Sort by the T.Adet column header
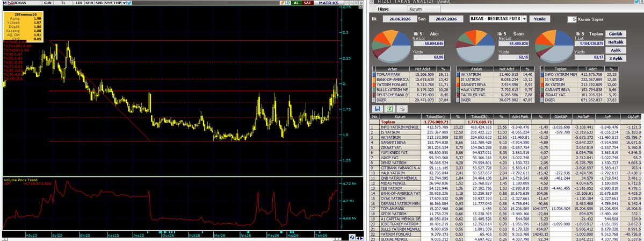644x241 pixels. point(590,69)
